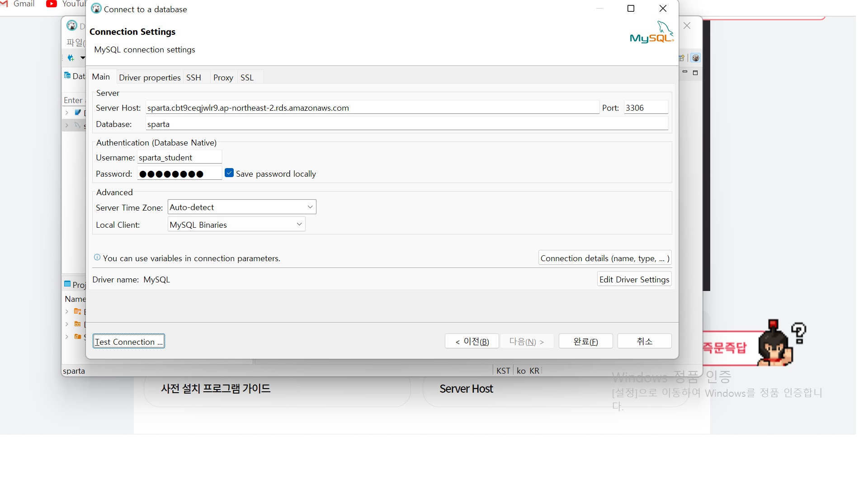Open Connection details (name, type, ...)

[x=605, y=258]
